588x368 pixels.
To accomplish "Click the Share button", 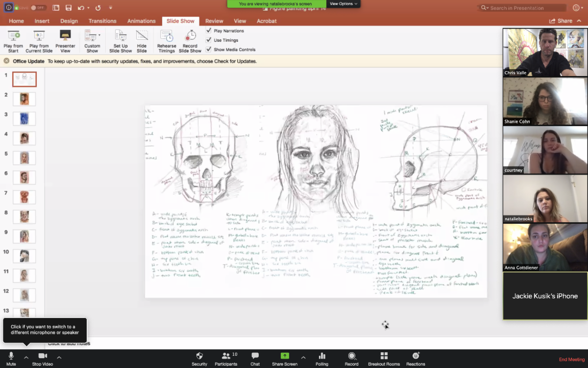I will point(561,21).
